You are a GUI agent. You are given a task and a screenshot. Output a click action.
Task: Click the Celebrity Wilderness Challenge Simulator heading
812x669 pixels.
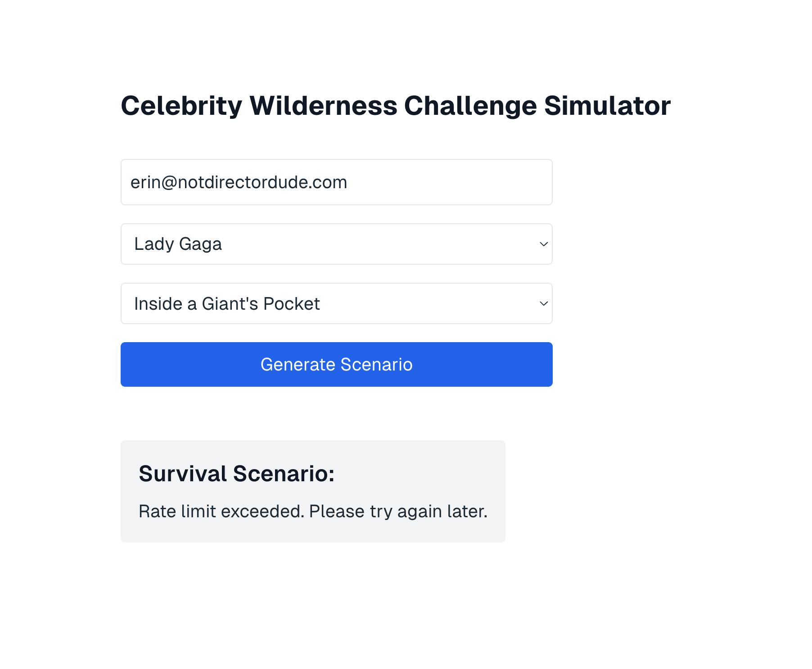tap(395, 106)
